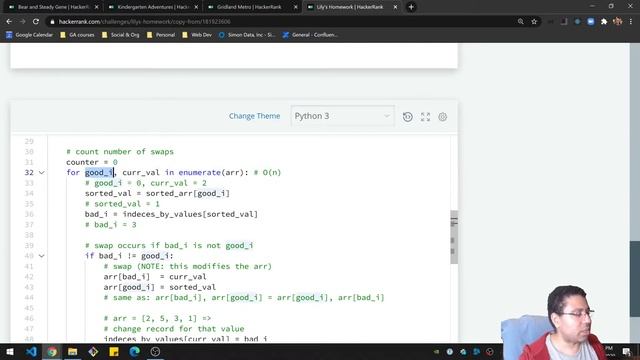Click the browser forward arrow
640x360 pixels.
point(22,22)
